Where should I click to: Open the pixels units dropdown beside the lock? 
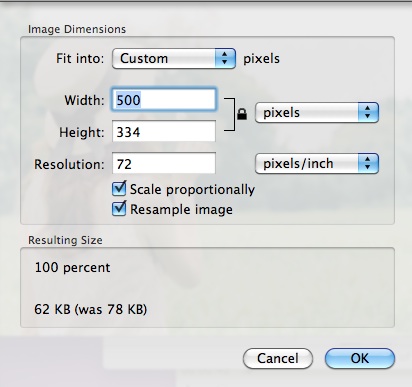click(317, 113)
